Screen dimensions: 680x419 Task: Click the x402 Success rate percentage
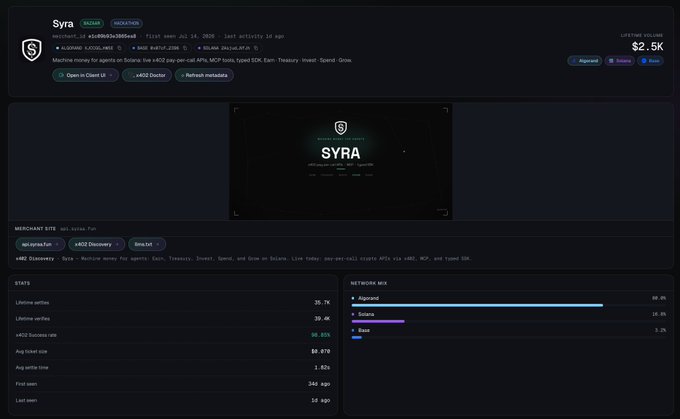[x=321, y=335]
